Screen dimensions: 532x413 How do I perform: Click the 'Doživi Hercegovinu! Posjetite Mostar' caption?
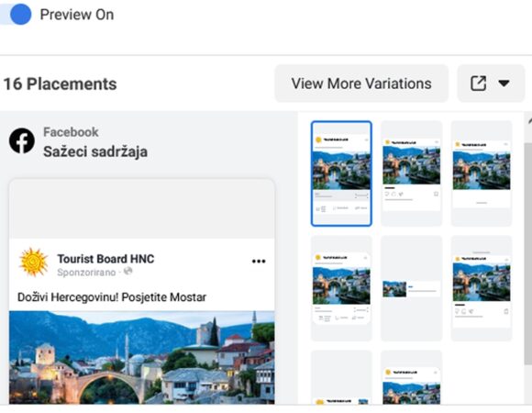coord(112,297)
